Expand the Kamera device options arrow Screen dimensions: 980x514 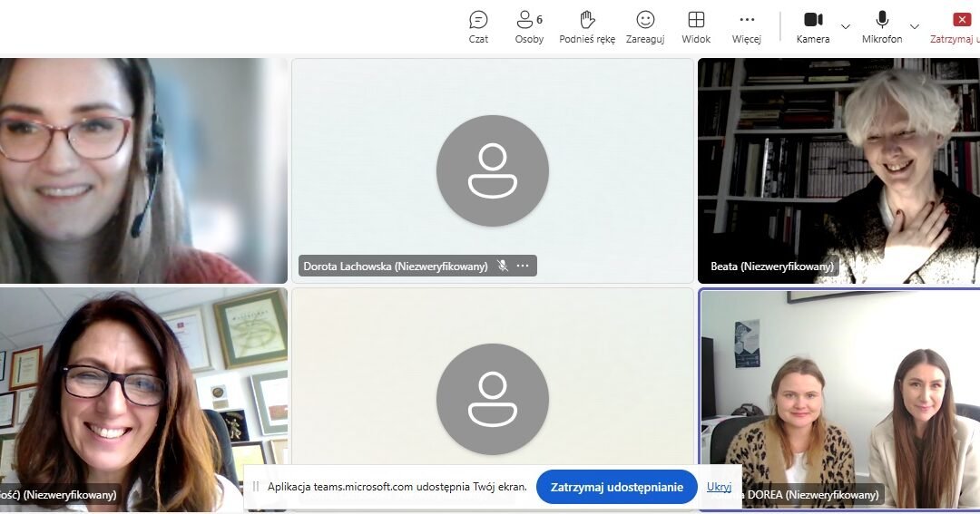846,27
